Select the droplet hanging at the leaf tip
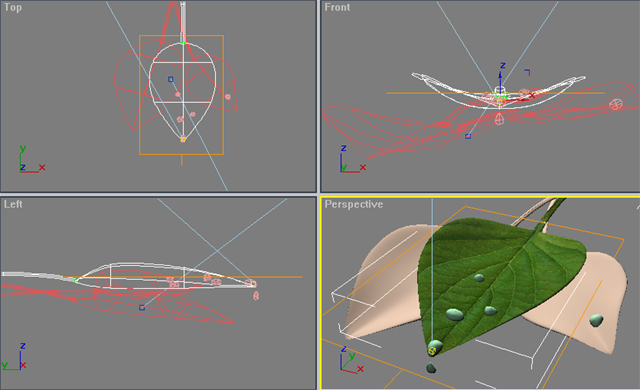 [x=435, y=348]
